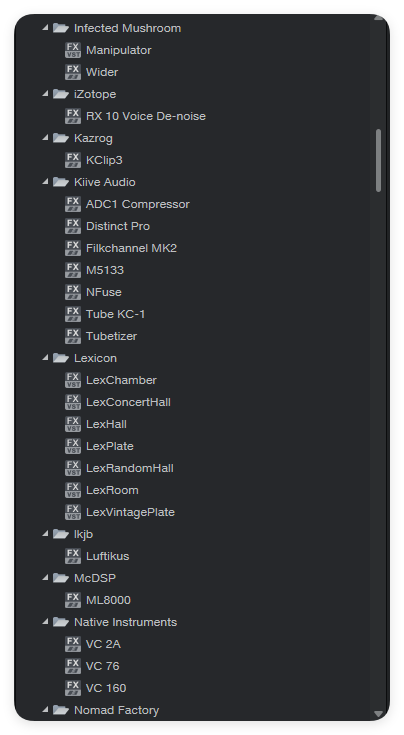The height and width of the screenshot is (735, 404).
Task: Click the FX icon beside ML8000
Action: 73,600
